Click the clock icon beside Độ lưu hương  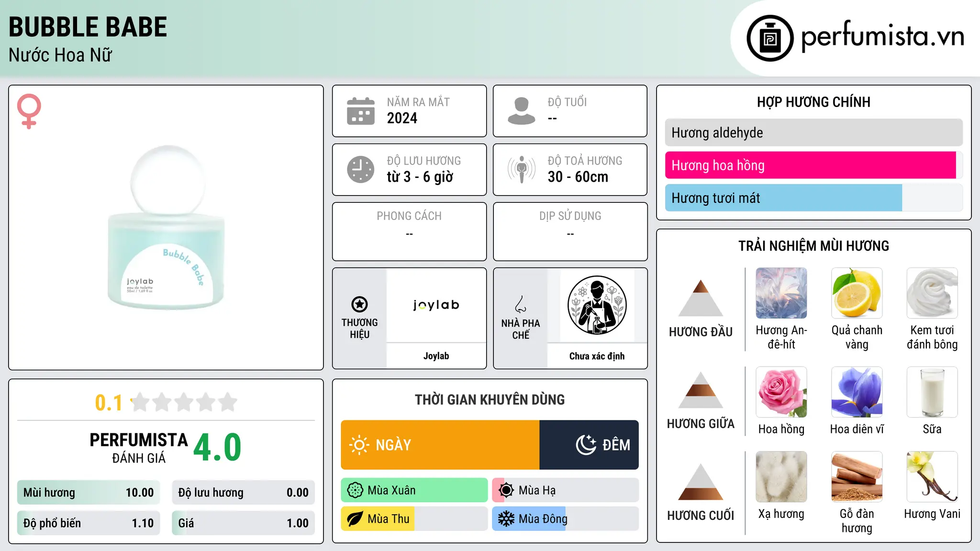pos(360,169)
